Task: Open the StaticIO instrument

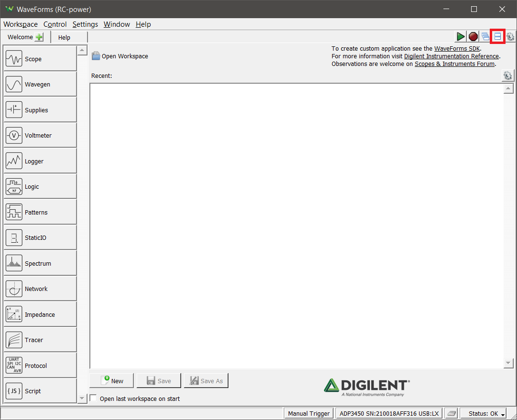Action: (40, 237)
